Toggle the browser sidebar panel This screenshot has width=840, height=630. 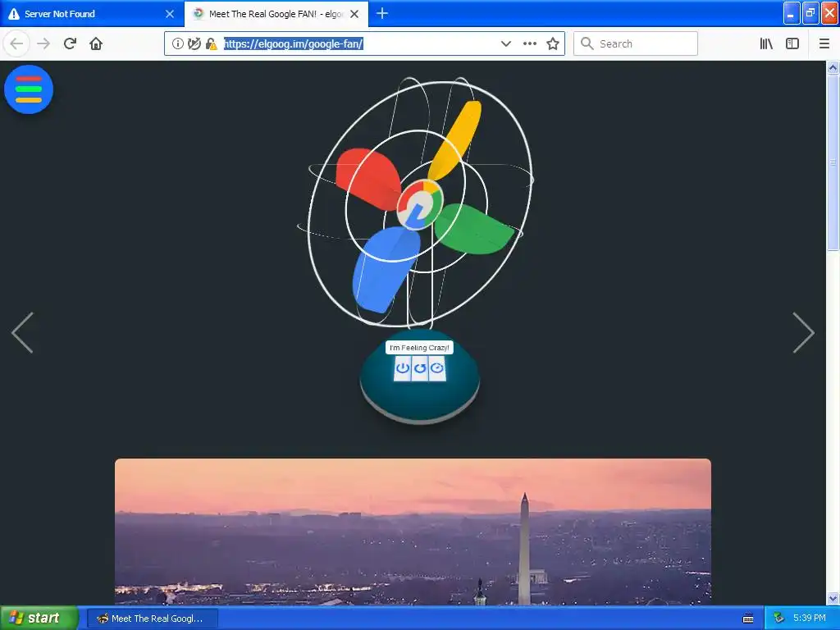pyautogui.click(x=792, y=44)
